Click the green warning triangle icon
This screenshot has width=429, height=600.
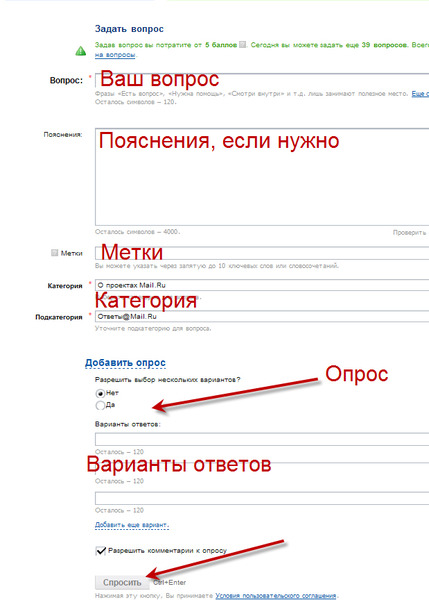click(81, 51)
